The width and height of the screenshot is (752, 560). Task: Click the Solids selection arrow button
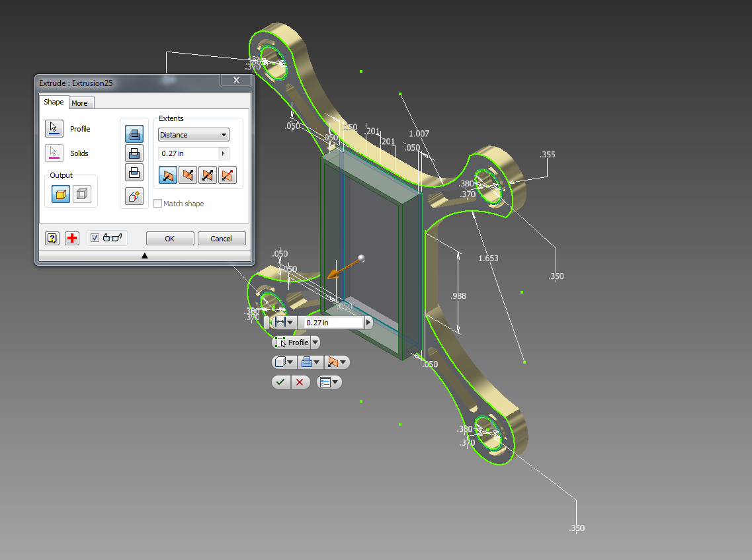tap(54, 153)
